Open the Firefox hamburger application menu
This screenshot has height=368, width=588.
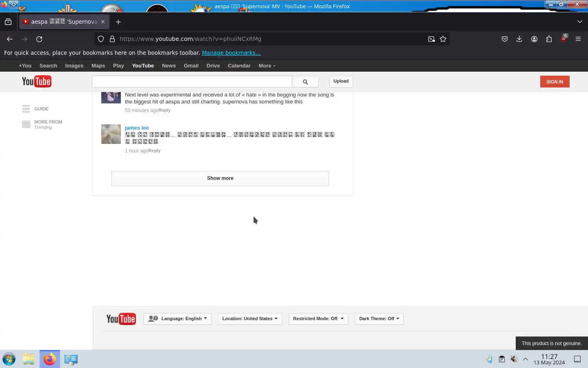coord(578,39)
